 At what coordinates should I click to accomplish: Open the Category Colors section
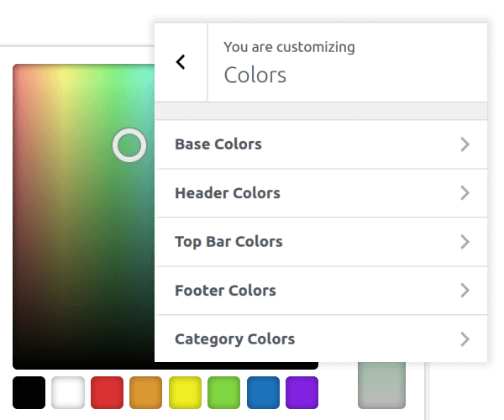tap(321, 339)
